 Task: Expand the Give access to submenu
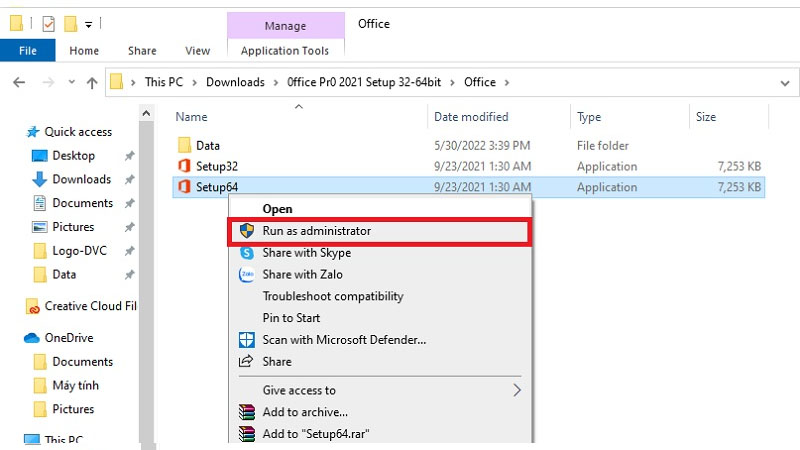pyautogui.click(x=517, y=390)
